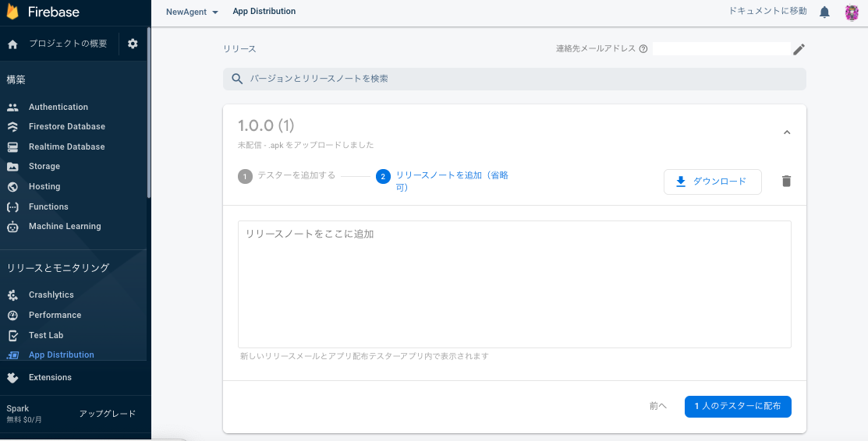This screenshot has width=868, height=441.
Task: Open Authentication via its people icon
Action: tap(12, 107)
